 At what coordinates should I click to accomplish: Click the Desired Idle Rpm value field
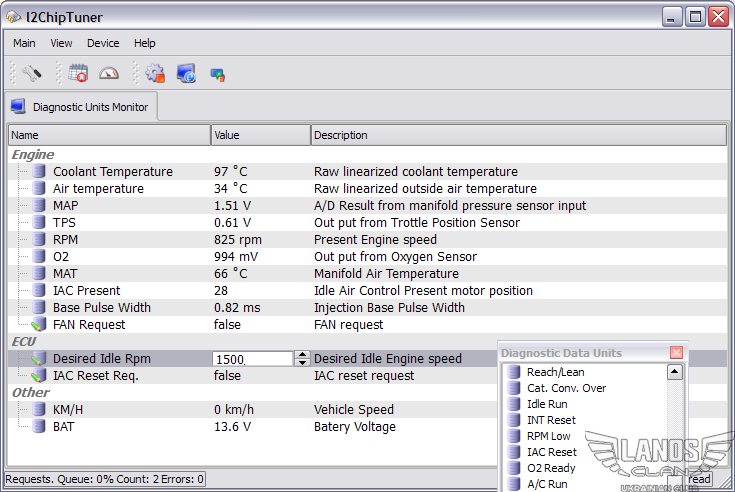252,359
